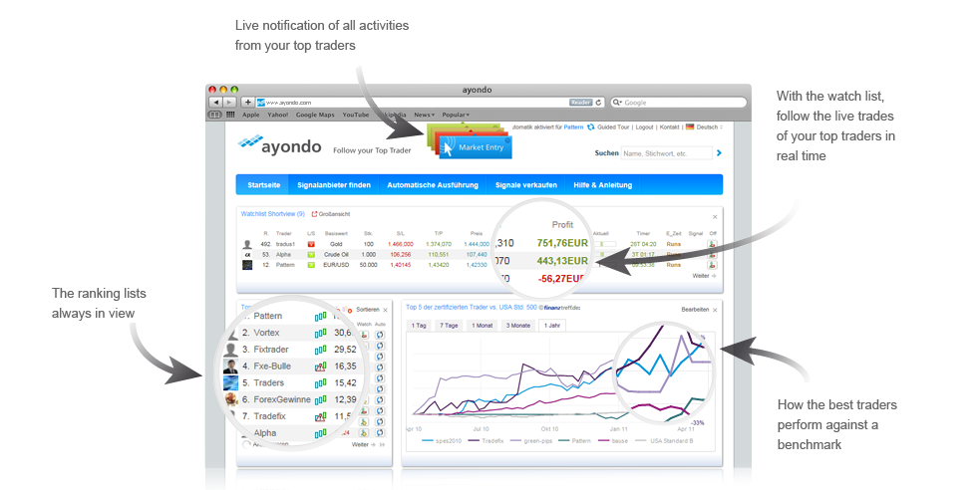The image size is (980, 490).
Task: Click the blue search arrow next to Suchen
Action: [719, 153]
